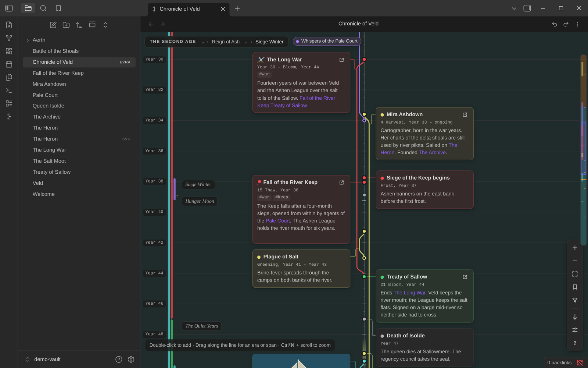Viewport: 588px width, 368px height.
Task: Open the Treaty of Sallow link in Long War card
Action: pos(288,105)
